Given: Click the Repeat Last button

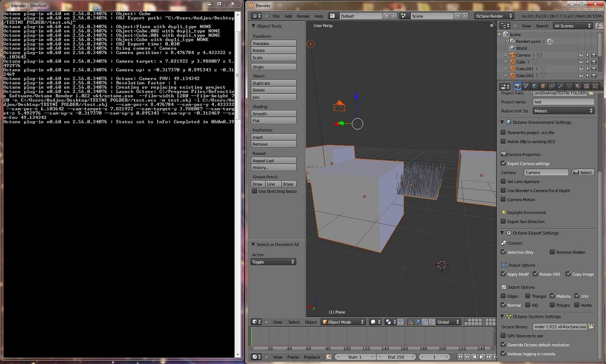Looking at the screenshot, I should [x=274, y=160].
